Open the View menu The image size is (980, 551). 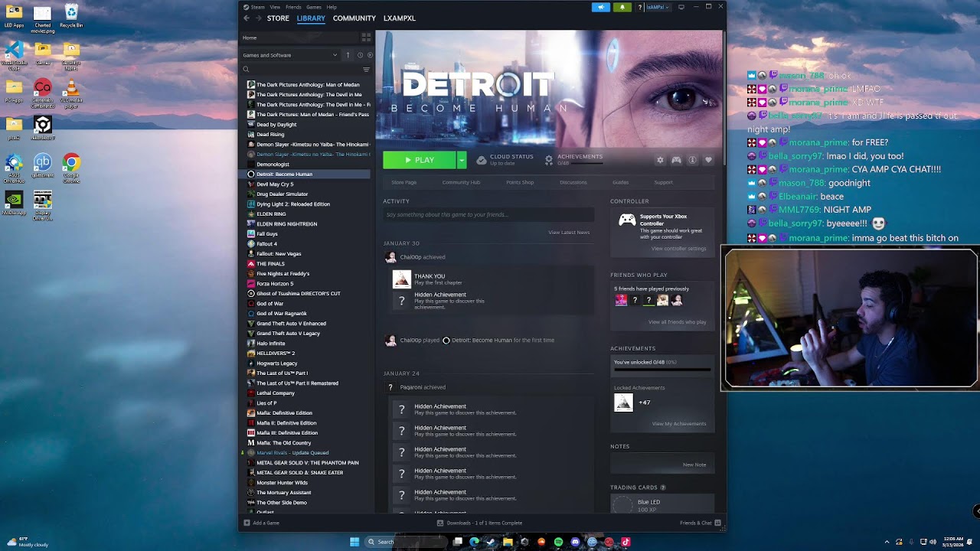pos(275,7)
